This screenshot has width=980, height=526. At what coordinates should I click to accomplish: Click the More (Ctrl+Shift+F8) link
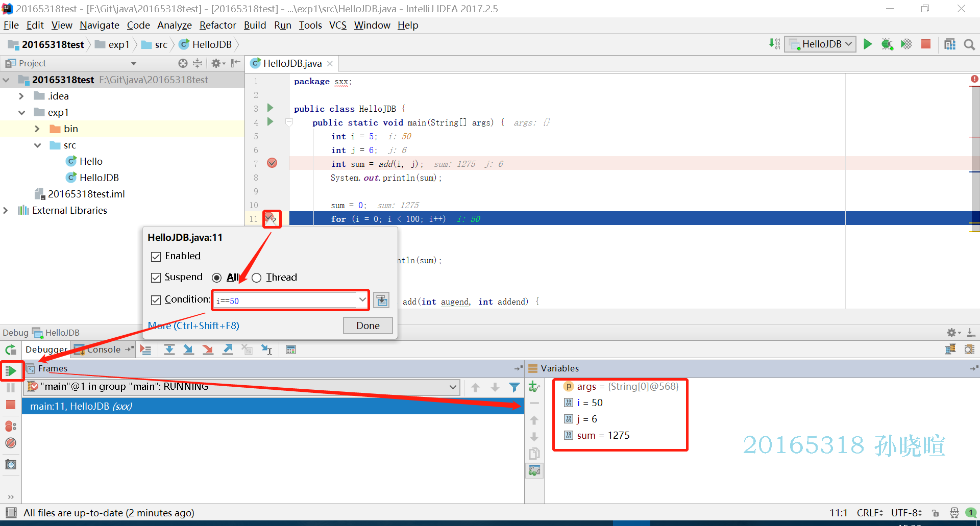193,325
